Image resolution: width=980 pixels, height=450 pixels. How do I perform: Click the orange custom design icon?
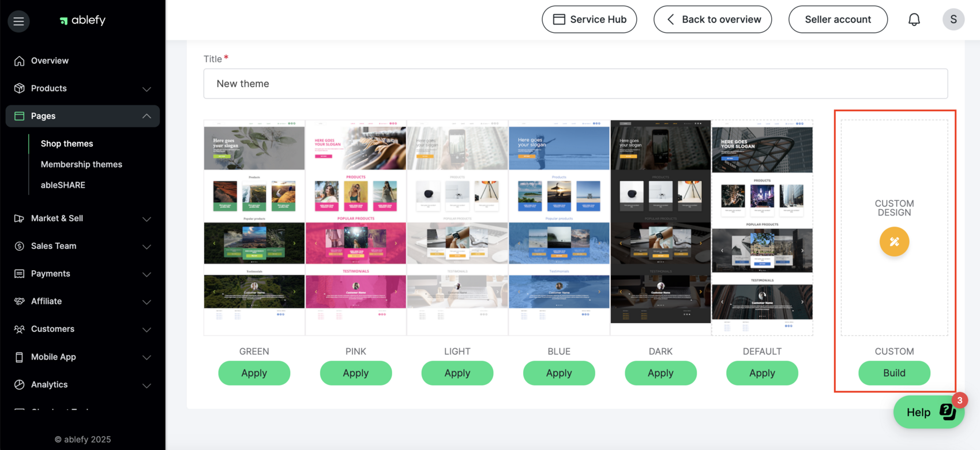(894, 242)
